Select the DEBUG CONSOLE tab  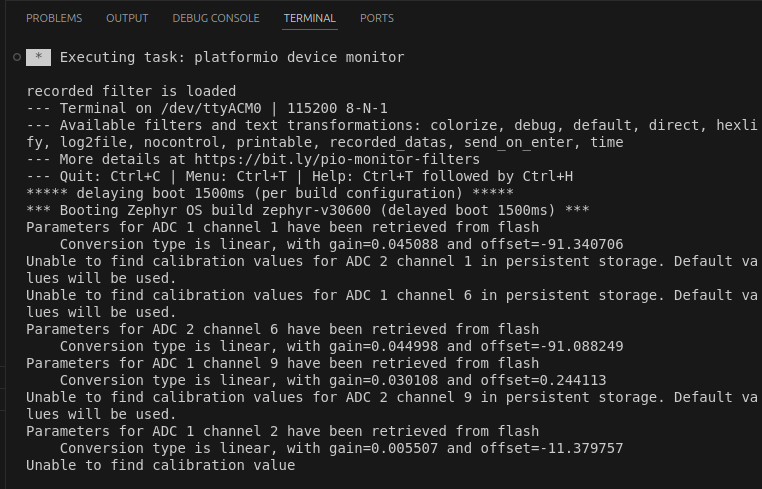(215, 18)
